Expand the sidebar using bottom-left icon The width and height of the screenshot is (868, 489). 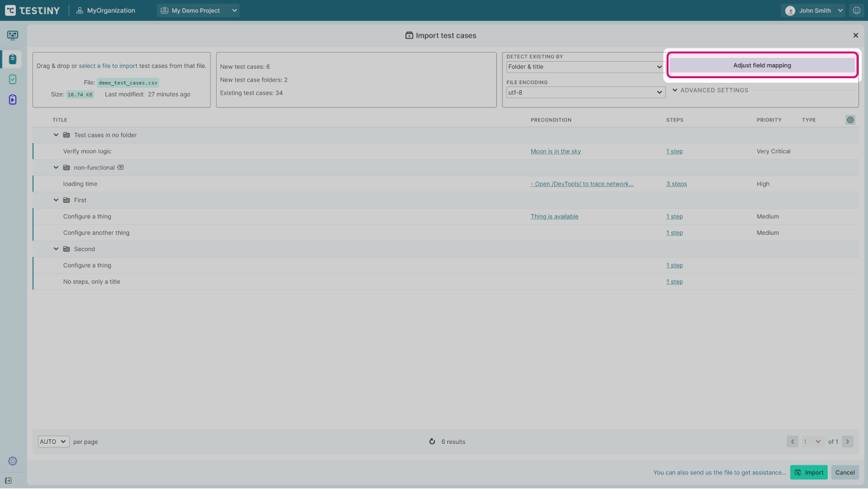pyautogui.click(x=8, y=481)
